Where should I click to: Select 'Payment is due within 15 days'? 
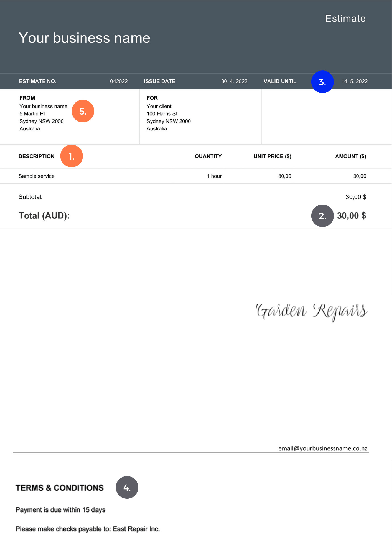(60, 510)
